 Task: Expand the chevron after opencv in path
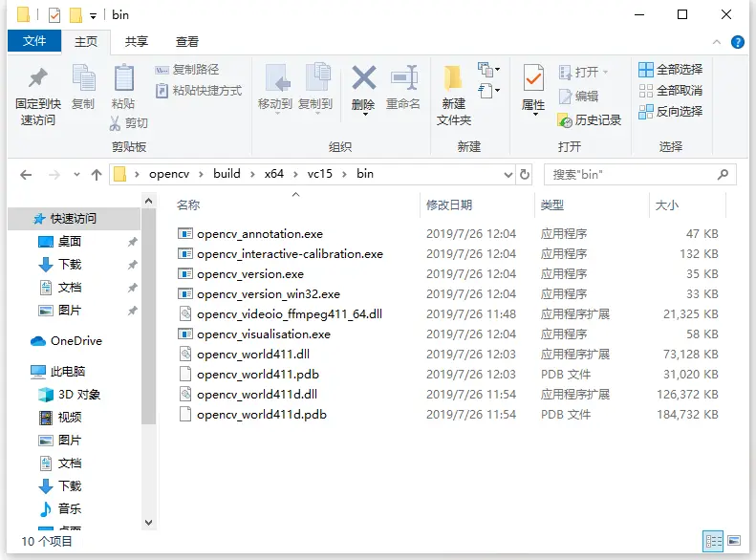click(x=201, y=175)
